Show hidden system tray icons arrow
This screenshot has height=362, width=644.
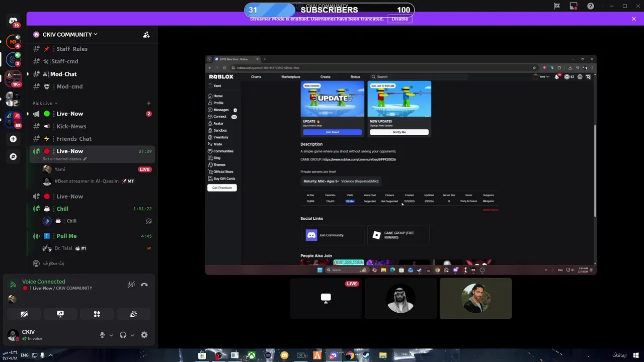click(50, 355)
